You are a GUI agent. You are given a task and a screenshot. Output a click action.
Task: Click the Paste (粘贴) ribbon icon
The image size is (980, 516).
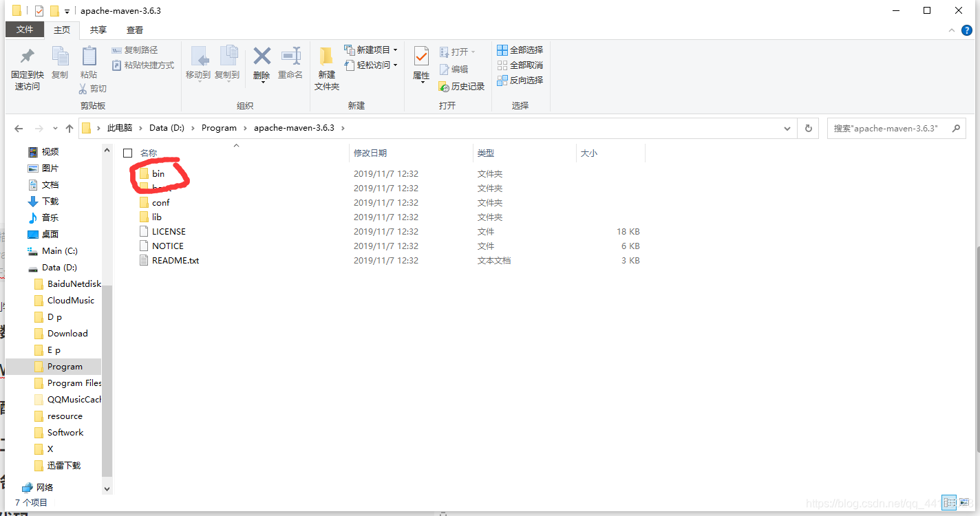pos(89,56)
